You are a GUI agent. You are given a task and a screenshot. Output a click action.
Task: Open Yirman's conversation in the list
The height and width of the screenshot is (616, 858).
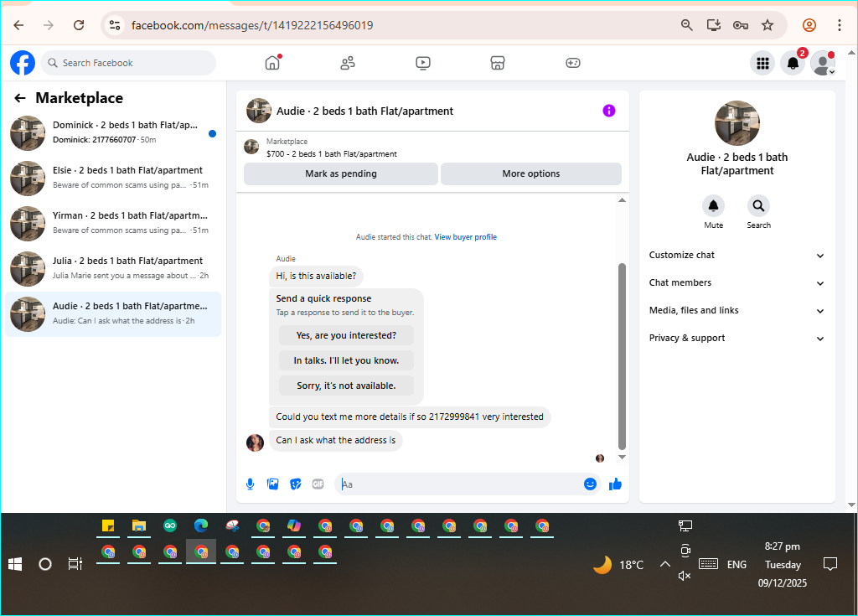click(113, 224)
